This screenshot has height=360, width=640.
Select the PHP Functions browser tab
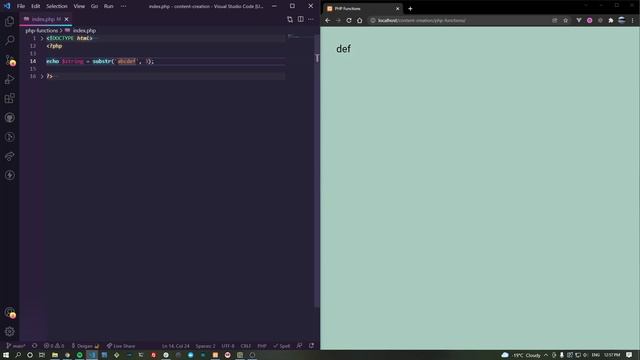tap(361, 9)
